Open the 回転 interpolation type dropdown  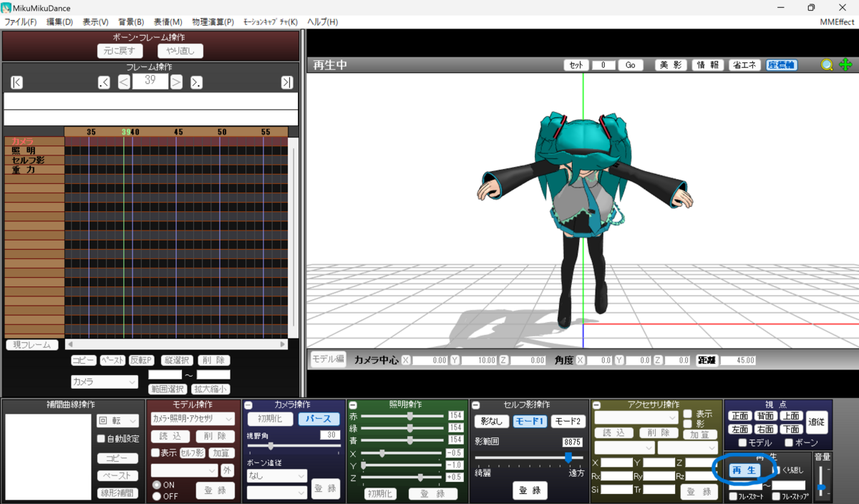click(x=117, y=420)
